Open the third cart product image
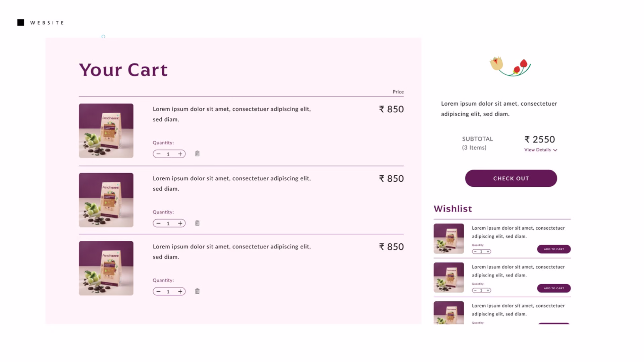This screenshot has height=362, width=644. coord(106,268)
